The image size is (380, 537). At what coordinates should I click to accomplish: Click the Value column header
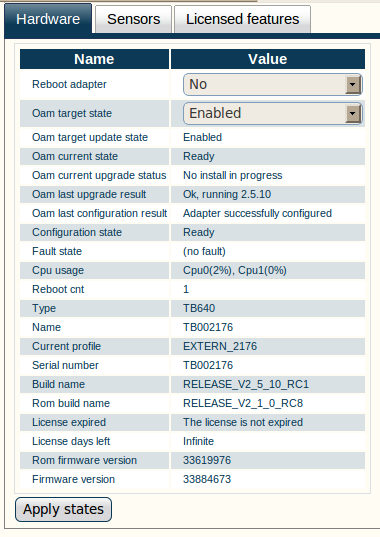268,59
